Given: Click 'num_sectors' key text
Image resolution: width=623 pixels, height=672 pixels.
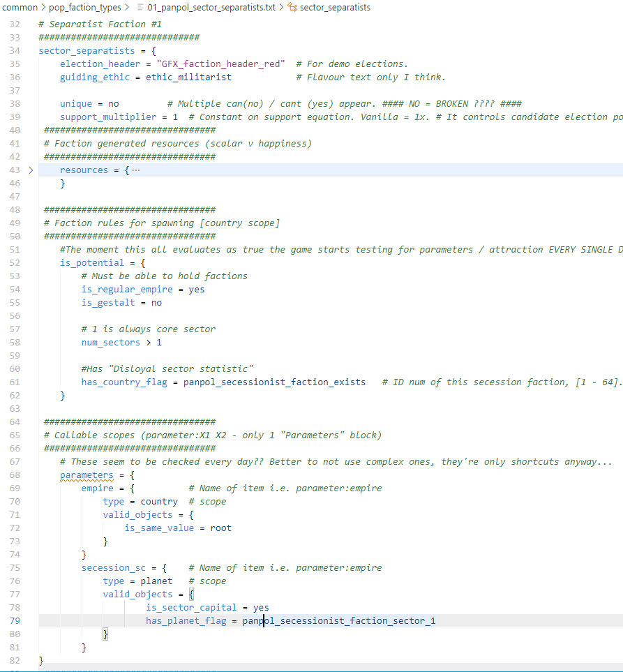Looking at the screenshot, I should [110, 343].
